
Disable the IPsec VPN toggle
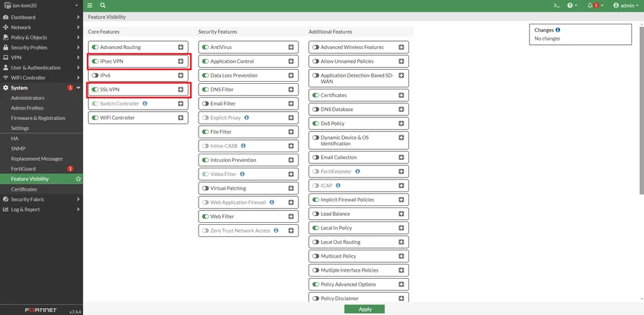pos(95,61)
